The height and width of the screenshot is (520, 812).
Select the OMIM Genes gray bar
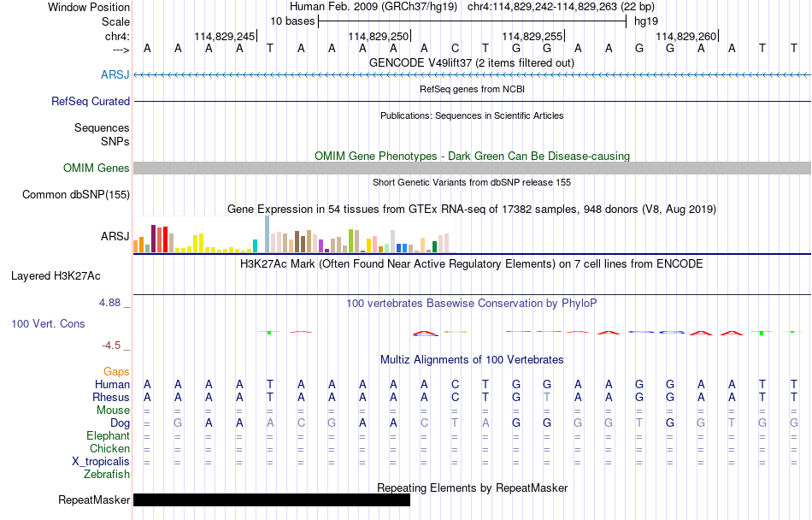pyautogui.click(x=473, y=168)
